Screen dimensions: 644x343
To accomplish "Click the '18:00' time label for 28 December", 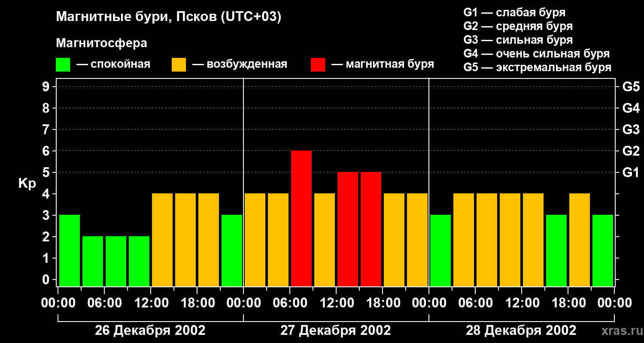I will pos(568,303).
